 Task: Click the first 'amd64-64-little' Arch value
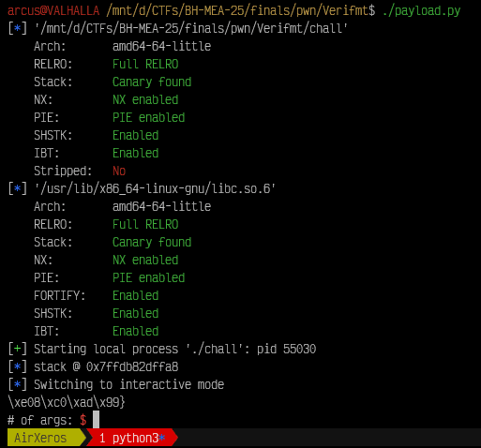161,47
